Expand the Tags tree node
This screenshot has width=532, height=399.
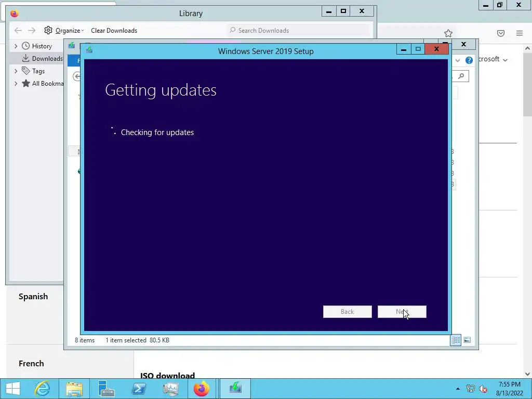(16, 71)
